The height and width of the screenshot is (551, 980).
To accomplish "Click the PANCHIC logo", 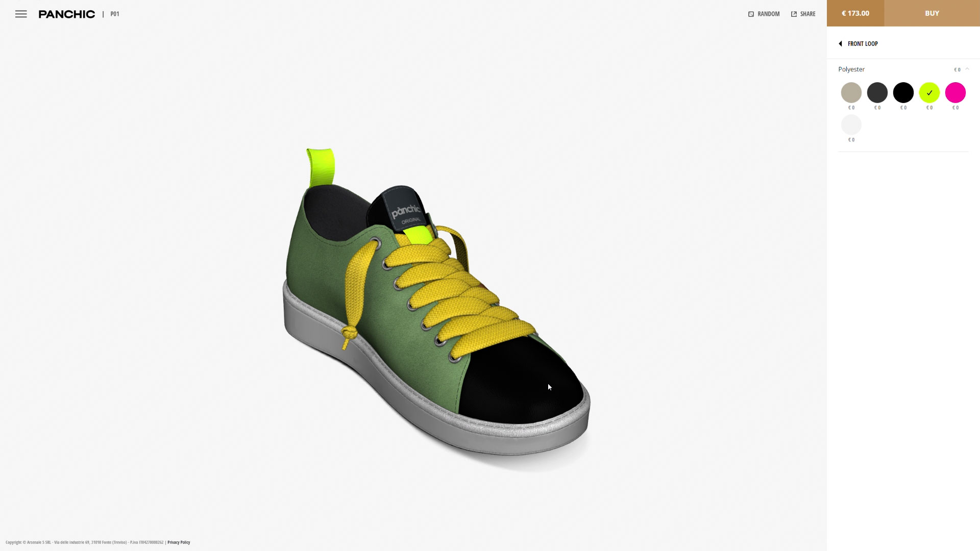I will [67, 14].
